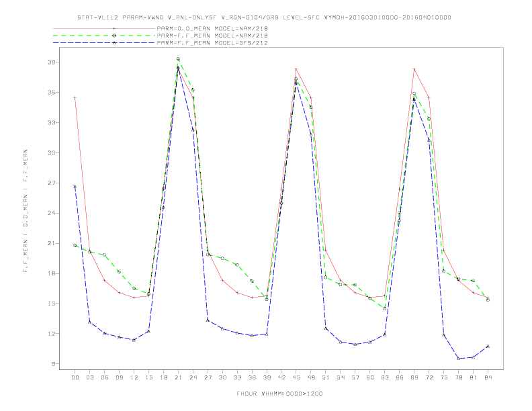Select legend entry PARM=O.O_MEAN MODEL=NAM/218
532x411 pixels.
tap(212, 28)
